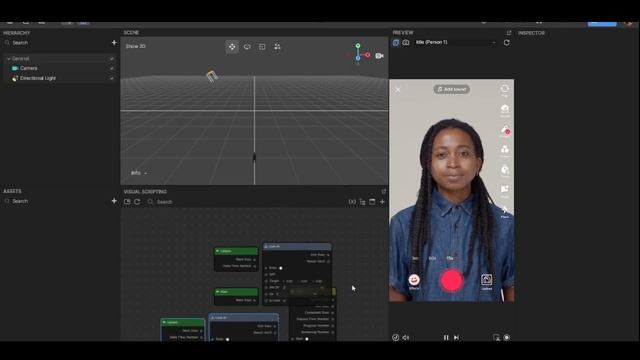Screen dimensions: 640x360
Task: Open the Info dropdown in Scene view
Action: [x=139, y=173]
